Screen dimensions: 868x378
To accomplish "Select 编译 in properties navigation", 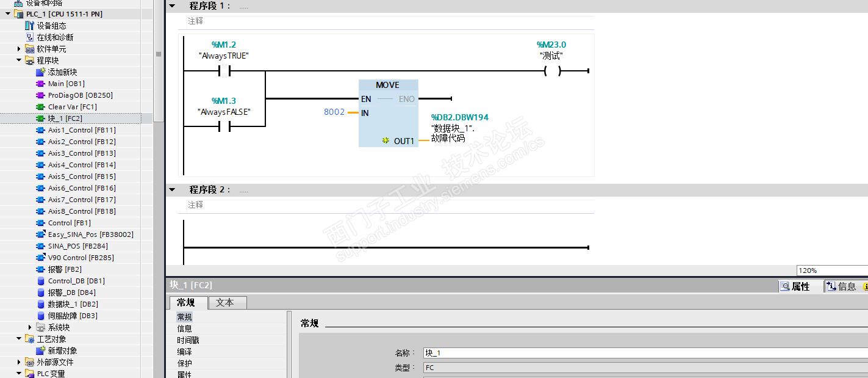I will pyautogui.click(x=184, y=352).
